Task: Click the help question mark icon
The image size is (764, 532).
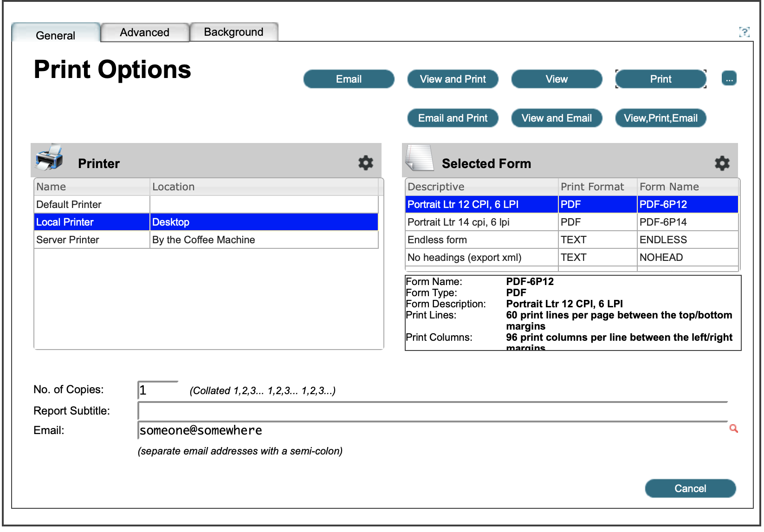Action: 744,32
